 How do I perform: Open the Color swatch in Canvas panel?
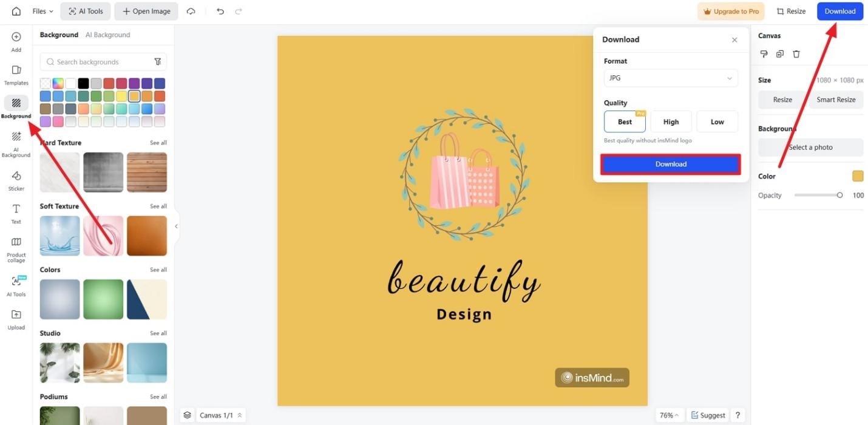point(858,176)
